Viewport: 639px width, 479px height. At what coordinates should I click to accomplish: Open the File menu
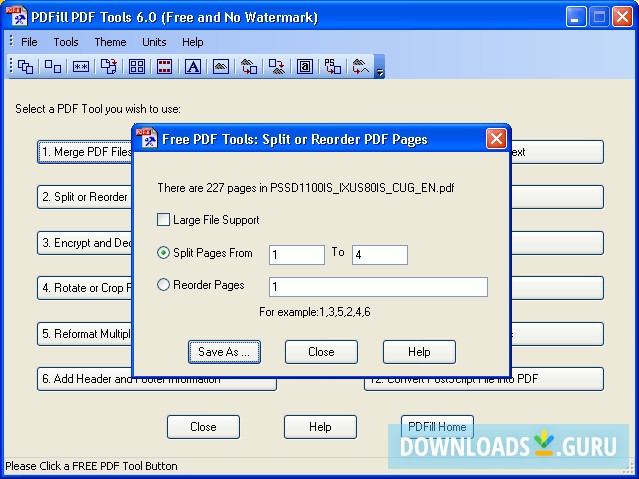[29, 42]
